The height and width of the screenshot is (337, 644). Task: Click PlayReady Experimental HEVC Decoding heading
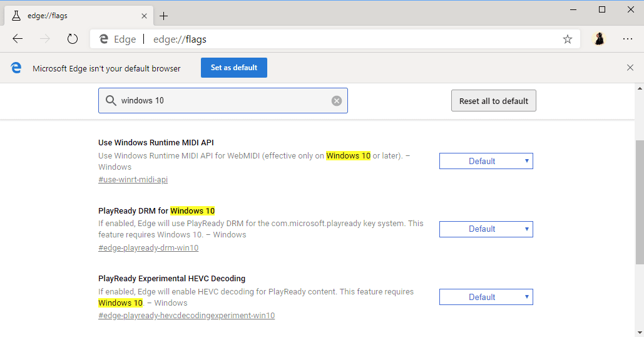tap(171, 279)
